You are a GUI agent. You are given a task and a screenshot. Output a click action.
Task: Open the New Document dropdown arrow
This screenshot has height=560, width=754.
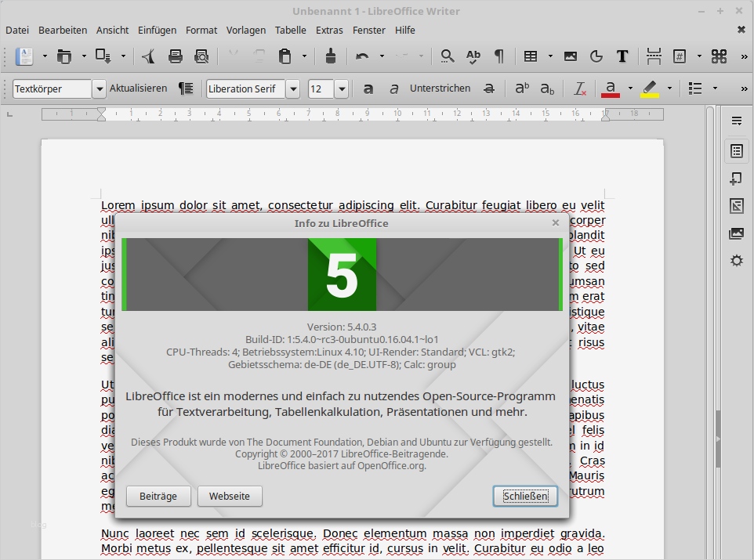(x=45, y=56)
